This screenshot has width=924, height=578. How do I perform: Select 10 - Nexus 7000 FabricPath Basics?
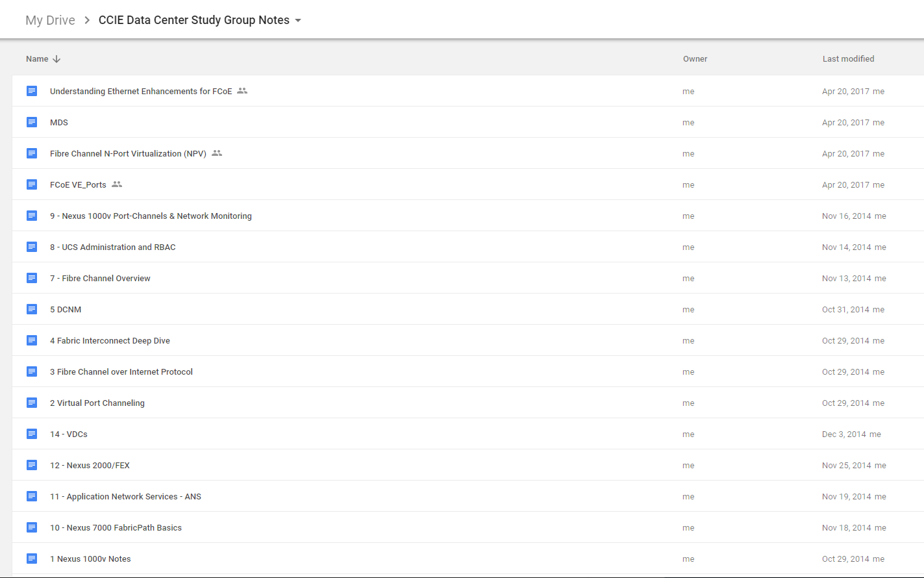coord(116,528)
